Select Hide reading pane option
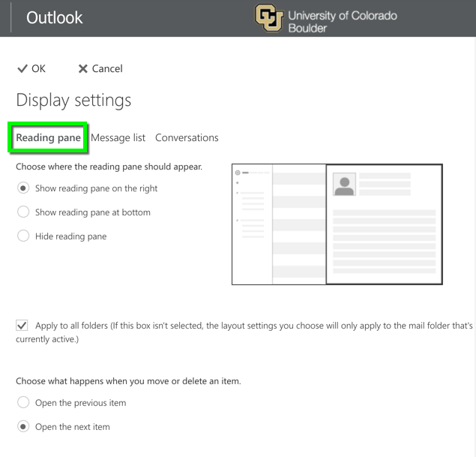Viewport: 476px width, 457px height. [x=23, y=236]
